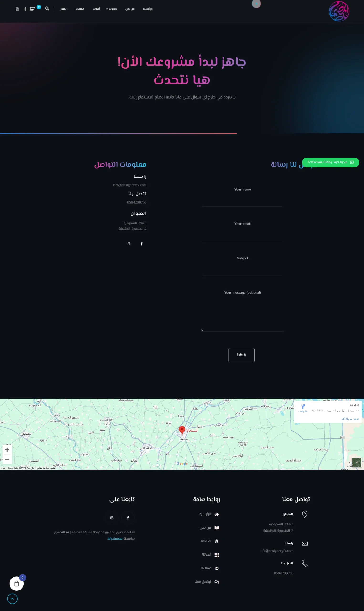Open the shopping cart in the header

coord(32,9)
